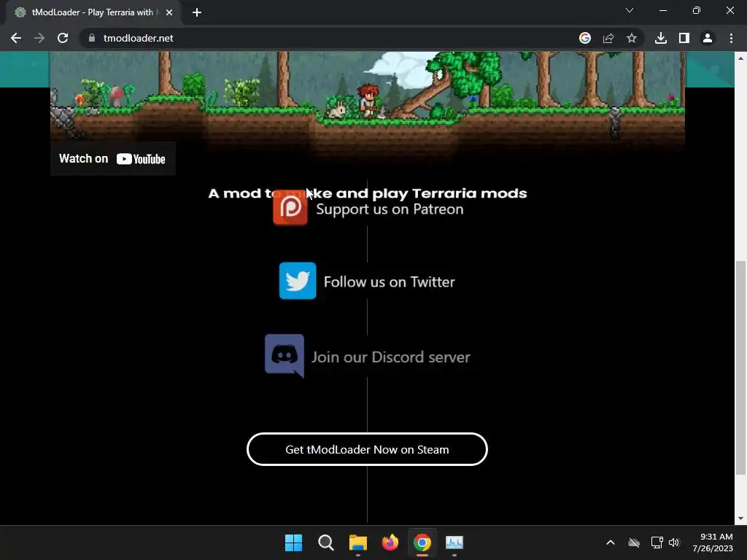Open taskbar Search
Image resolution: width=747 pixels, height=560 pixels.
326,542
